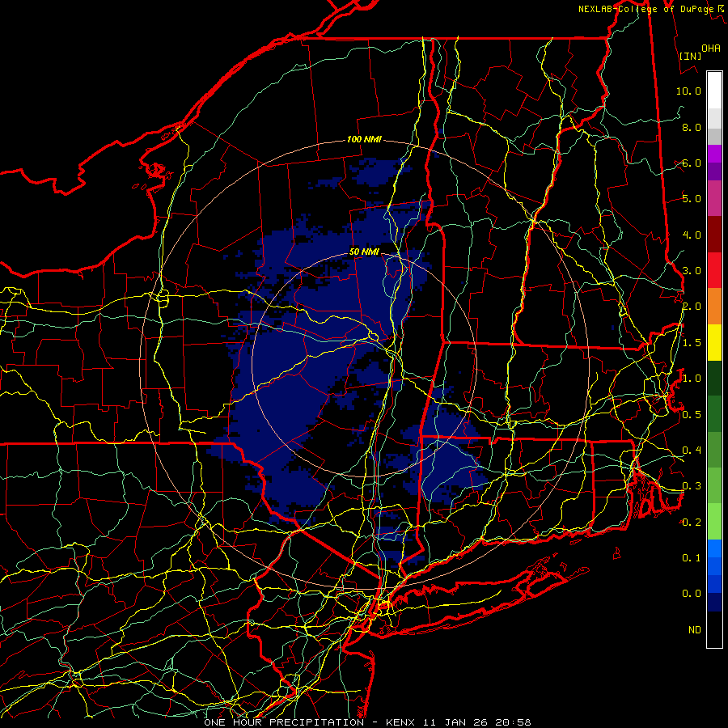Click the 1.5 legend value

[x=692, y=342]
